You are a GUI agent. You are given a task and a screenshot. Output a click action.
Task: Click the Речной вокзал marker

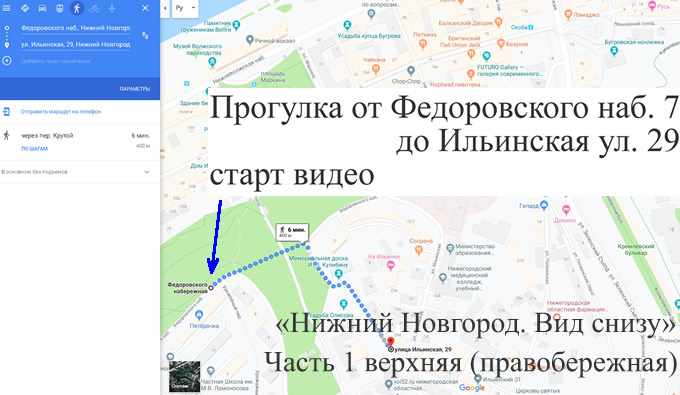(249, 40)
